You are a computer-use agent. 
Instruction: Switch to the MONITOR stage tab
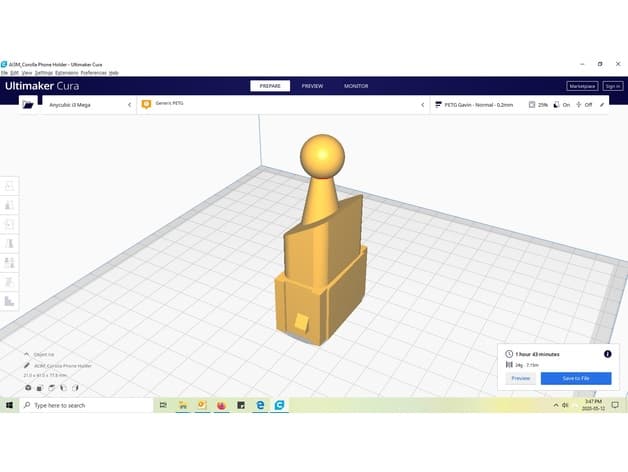pyautogui.click(x=356, y=86)
